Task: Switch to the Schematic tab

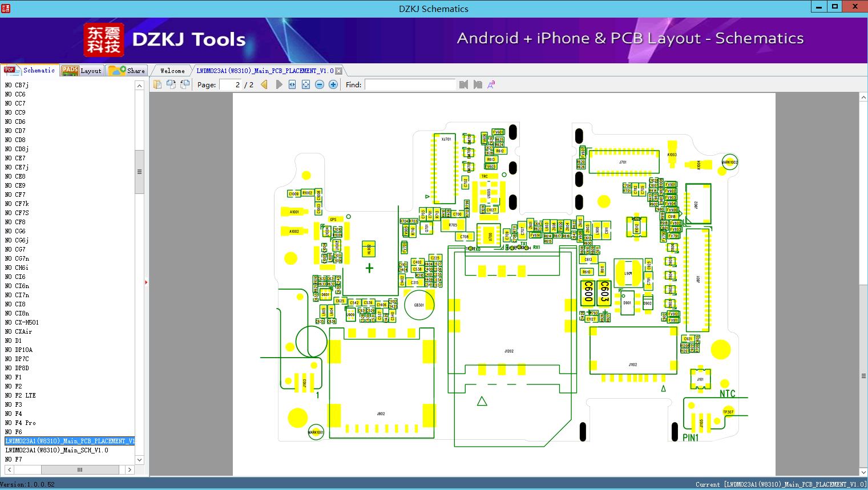Action: 30,70
